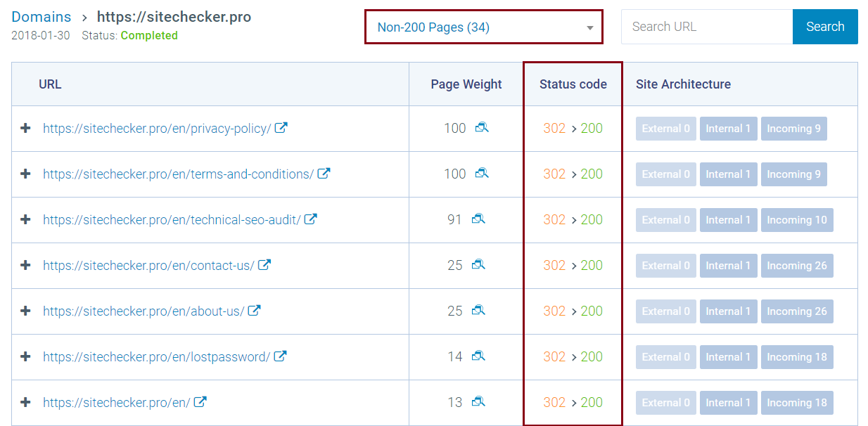This screenshot has height=426, width=868.
Task: Click the 302 > 200 status in /en/ row
Action: [573, 403]
